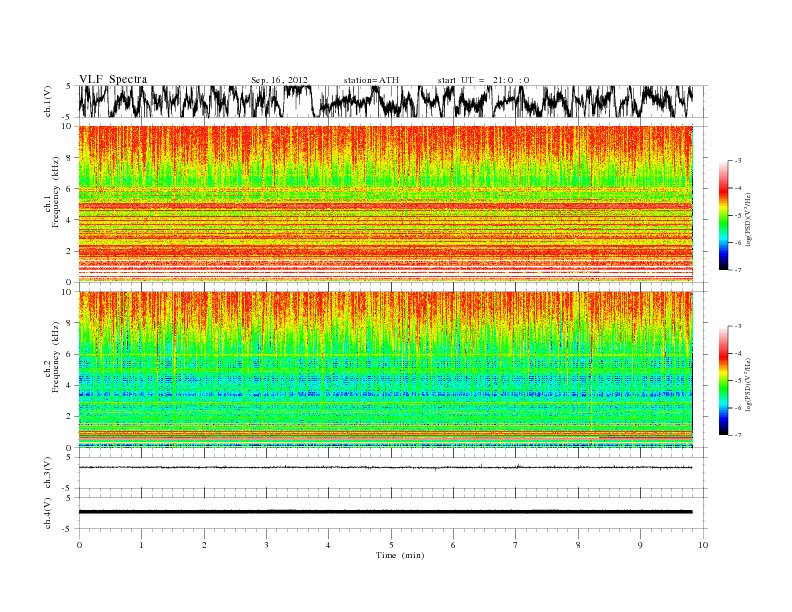Select the ch.1 PSD color bar
Image resolution: width=792 pixels, height=612 pixels.
point(723,216)
